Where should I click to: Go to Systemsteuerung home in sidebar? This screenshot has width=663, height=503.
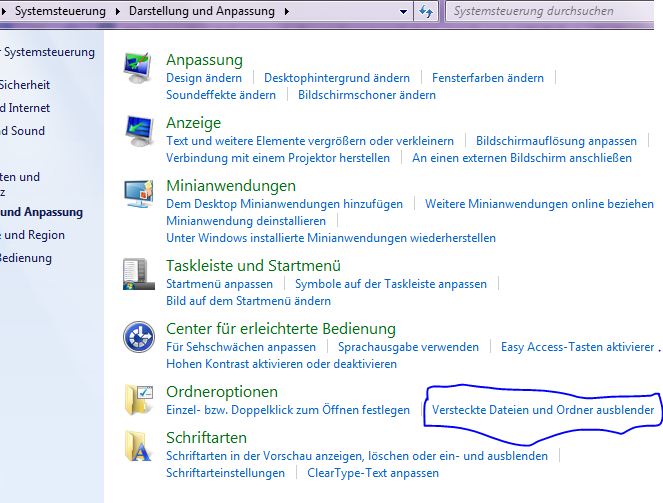point(47,52)
